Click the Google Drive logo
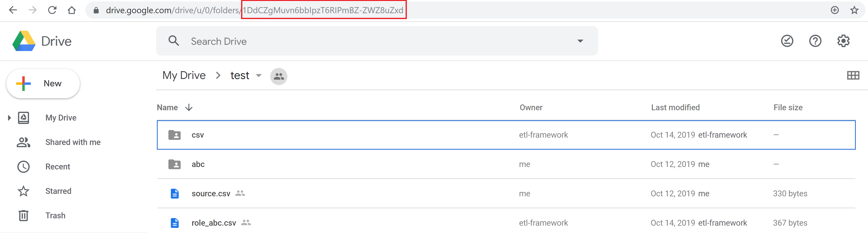Screen dimensions: 868x233 (24, 41)
